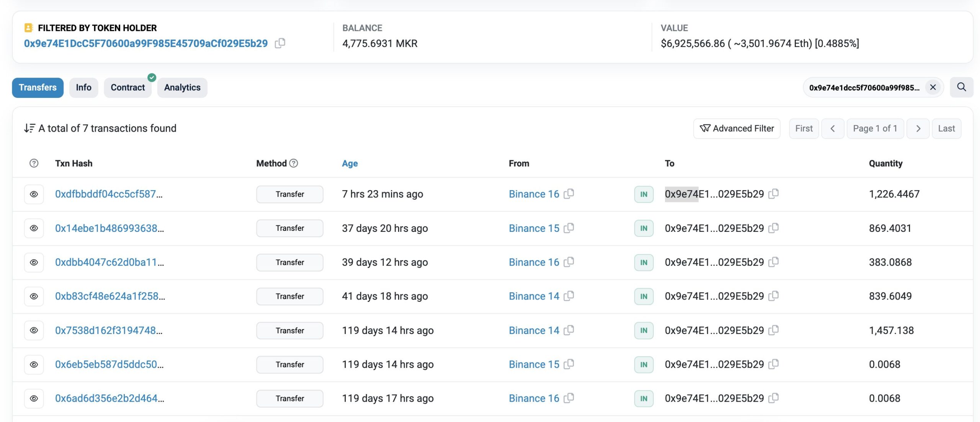Viewport: 980px width, 422px height.
Task: Copy To address in 869.4031 row
Action: pos(773,228)
